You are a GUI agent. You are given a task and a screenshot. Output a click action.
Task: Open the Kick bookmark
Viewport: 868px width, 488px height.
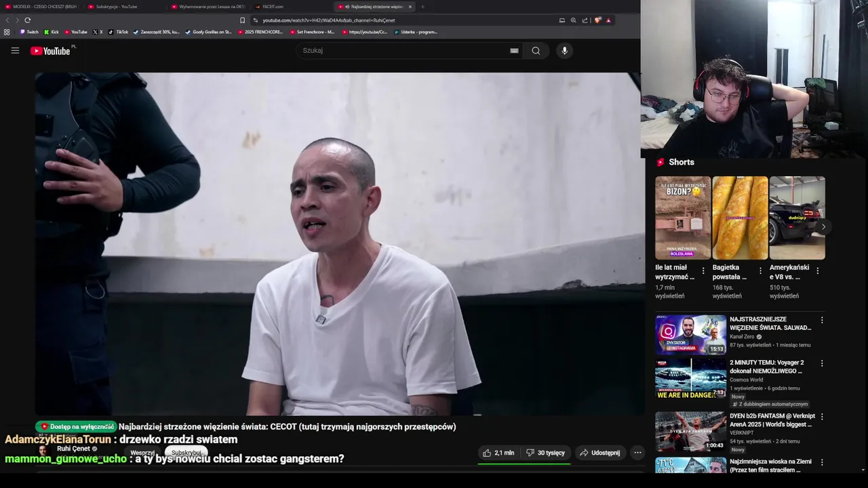[x=52, y=32]
